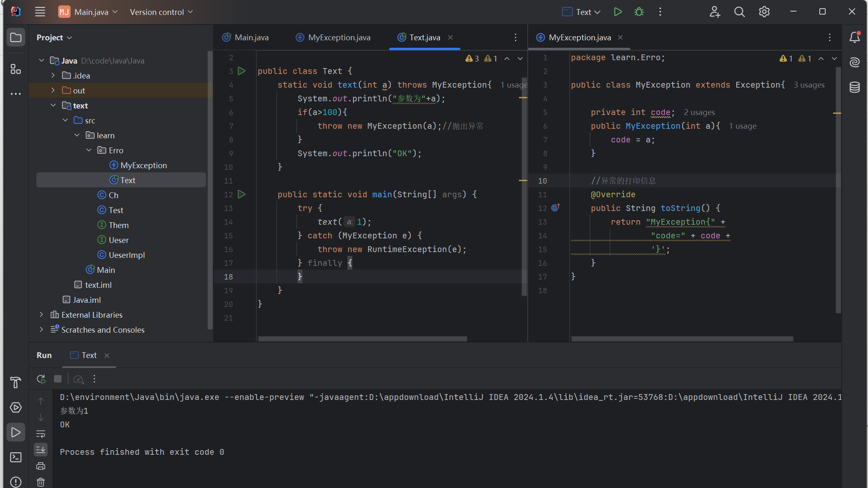The image size is (868, 488).
Task: Collapse the text module node
Action: pos(53,105)
